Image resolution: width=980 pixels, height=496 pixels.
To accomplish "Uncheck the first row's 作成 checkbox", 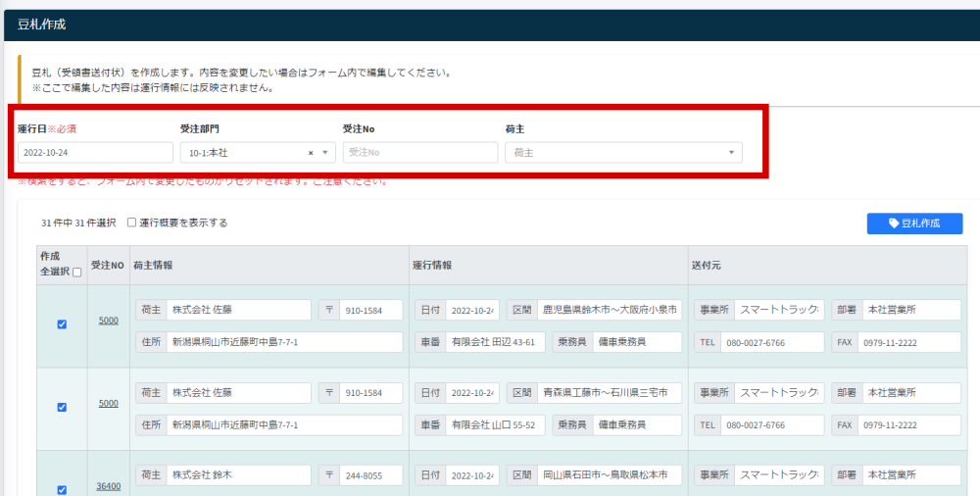I will pos(62,324).
